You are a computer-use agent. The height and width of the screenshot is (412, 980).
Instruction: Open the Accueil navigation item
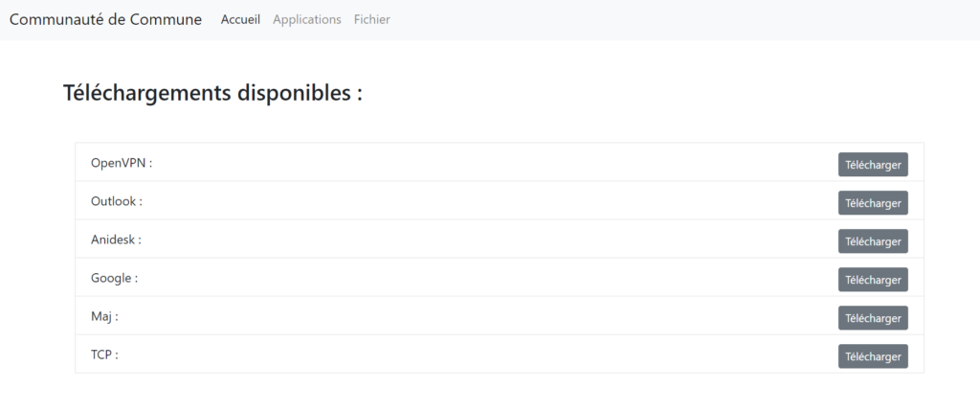coord(240,19)
